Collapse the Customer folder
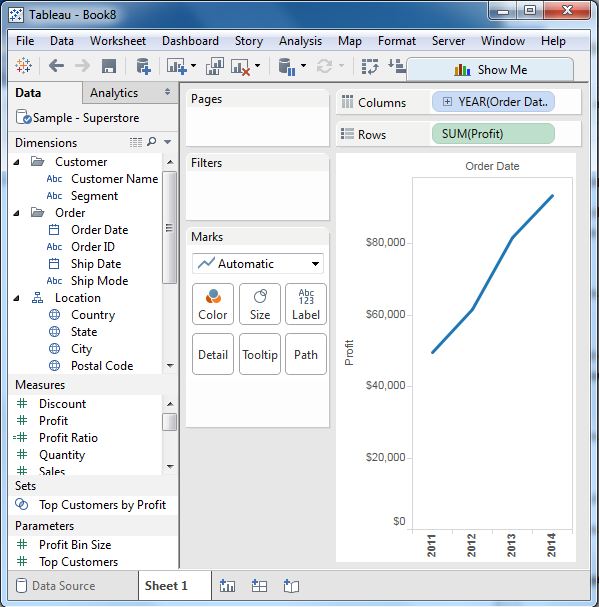This screenshot has width=599, height=607. point(16,162)
